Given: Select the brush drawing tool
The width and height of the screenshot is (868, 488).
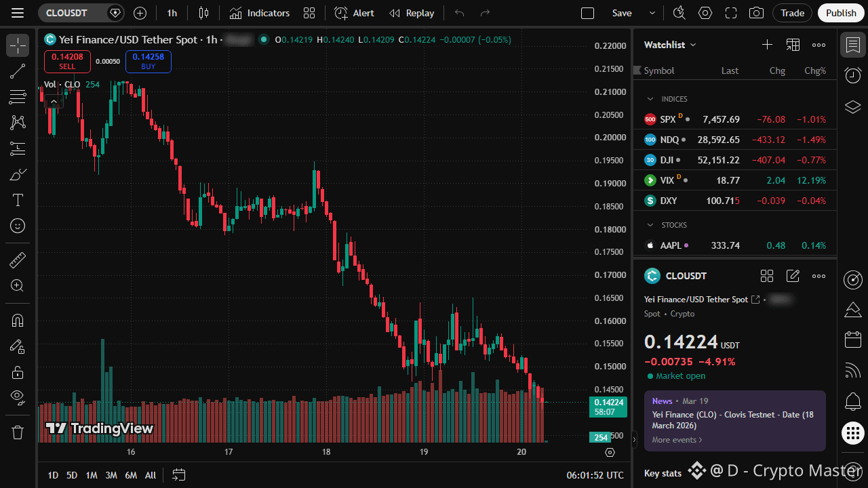Looking at the screenshot, I should [x=18, y=174].
